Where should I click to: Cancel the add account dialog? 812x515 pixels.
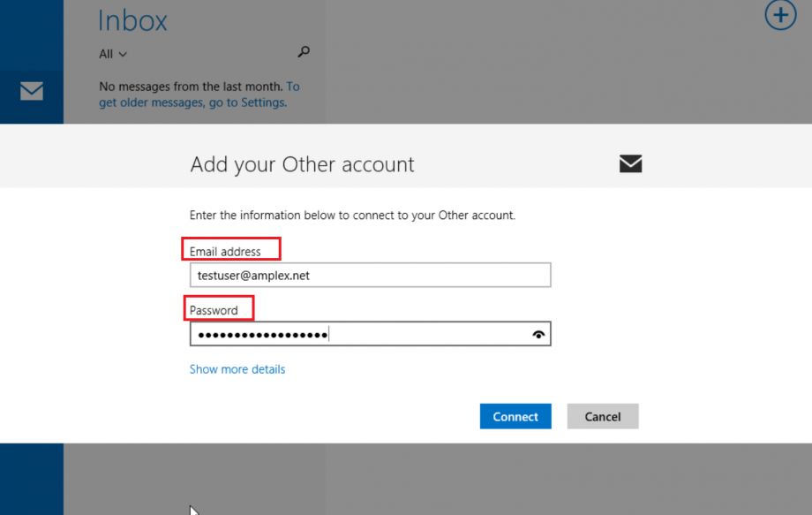(x=602, y=416)
